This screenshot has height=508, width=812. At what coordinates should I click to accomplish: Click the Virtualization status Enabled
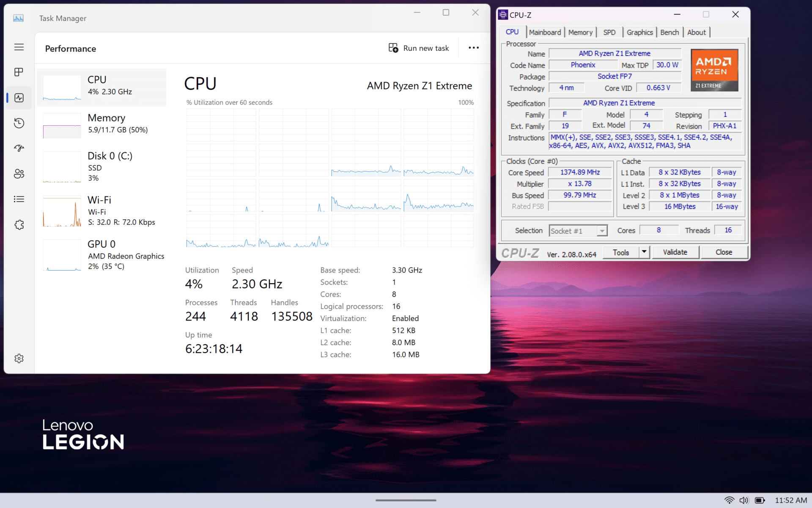tap(405, 318)
